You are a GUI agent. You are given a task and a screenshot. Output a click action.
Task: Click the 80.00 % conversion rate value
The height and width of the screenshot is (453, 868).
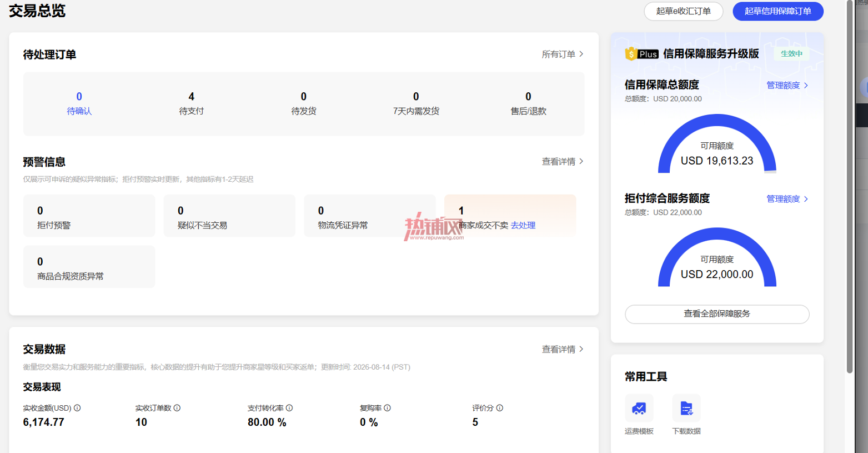267,422
